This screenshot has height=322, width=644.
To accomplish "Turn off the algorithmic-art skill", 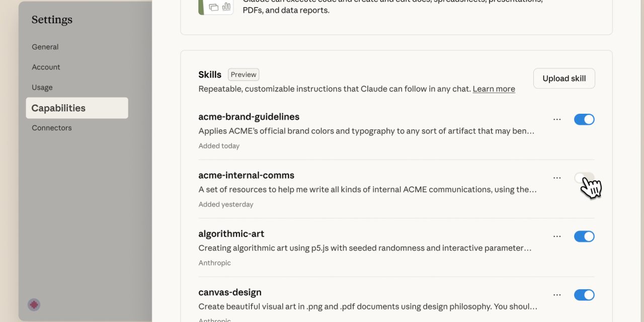I will click(x=584, y=236).
